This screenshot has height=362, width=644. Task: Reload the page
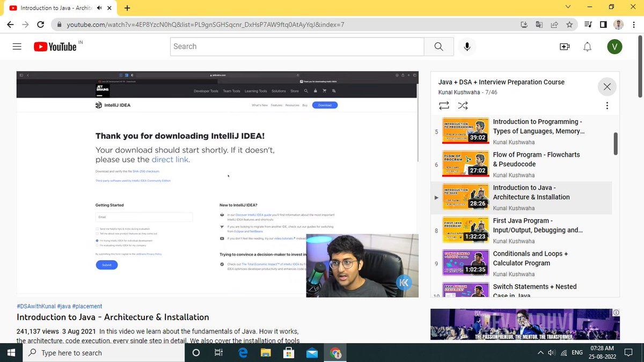(40, 25)
